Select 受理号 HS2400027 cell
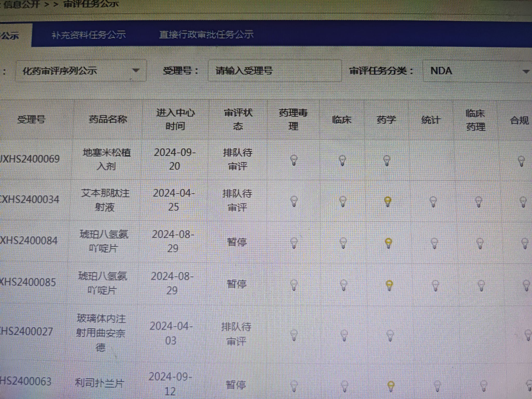The width and height of the screenshot is (532, 399). click(26, 331)
